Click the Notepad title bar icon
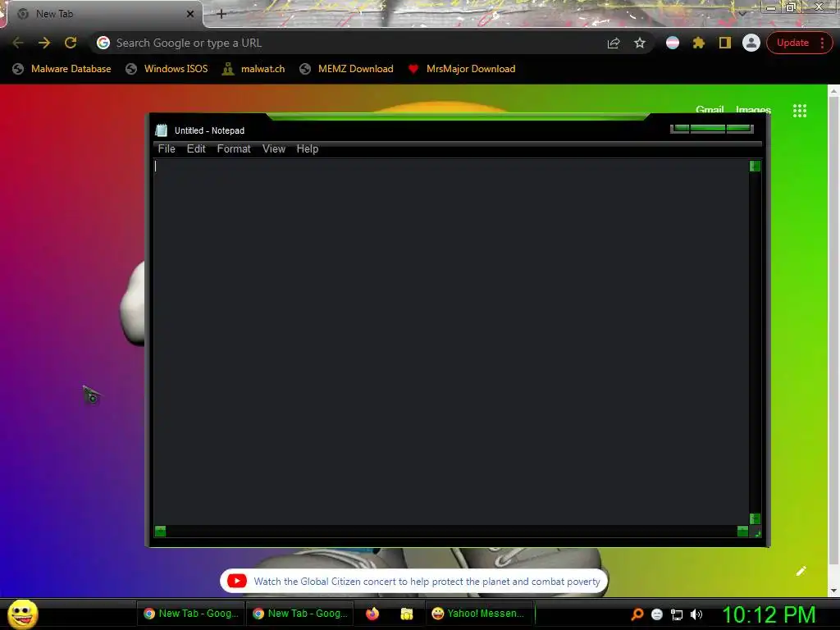Screen dimensions: 840x630 pyautogui.click(x=162, y=130)
